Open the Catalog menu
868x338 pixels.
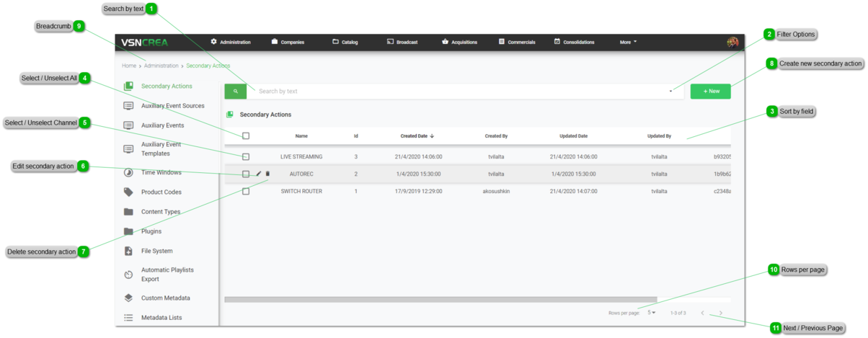[x=345, y=43]
